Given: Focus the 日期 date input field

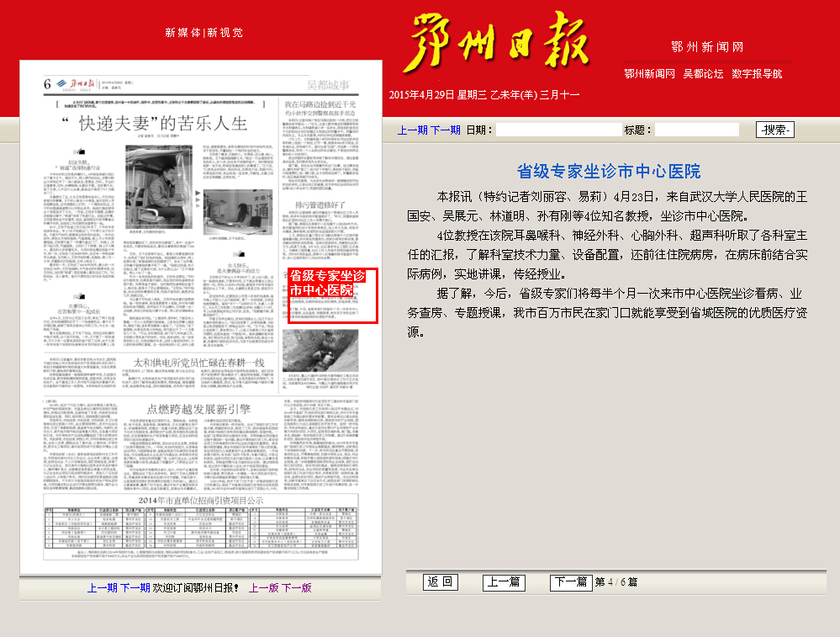Looking at the screenshot, I should 559,130.
